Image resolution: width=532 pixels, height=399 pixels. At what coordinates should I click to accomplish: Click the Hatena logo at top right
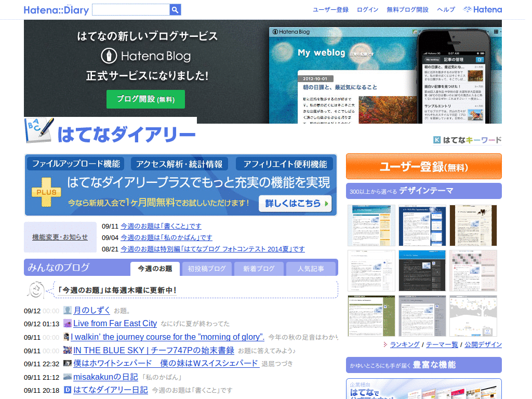tap(482, 9)
